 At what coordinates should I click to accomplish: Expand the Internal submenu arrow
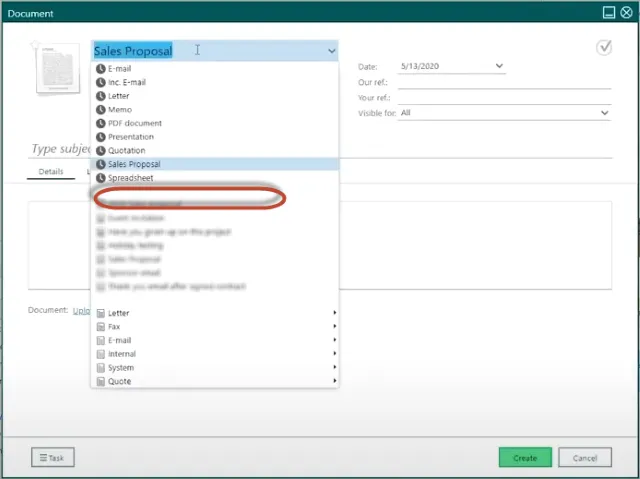pyautogui.click(x=333, y=354)
